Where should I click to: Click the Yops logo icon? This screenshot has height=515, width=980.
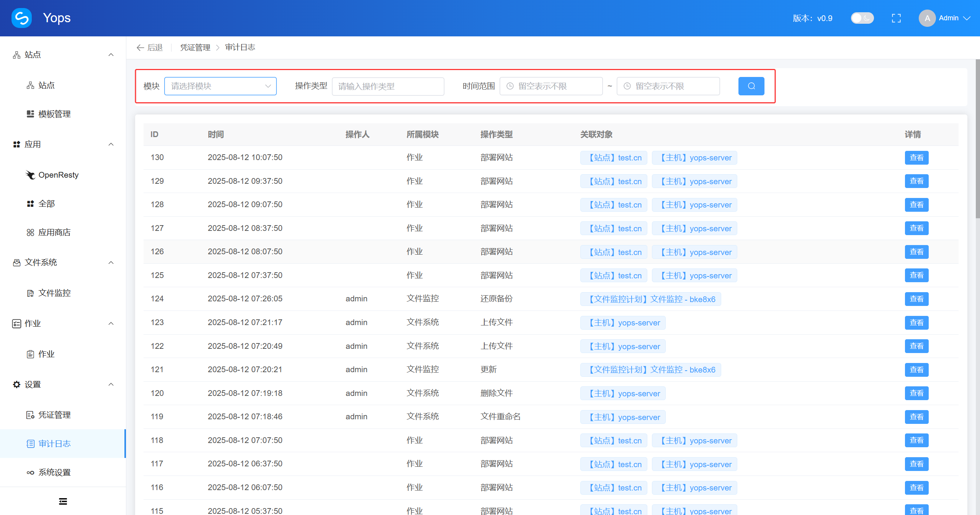tap(21, 18)
